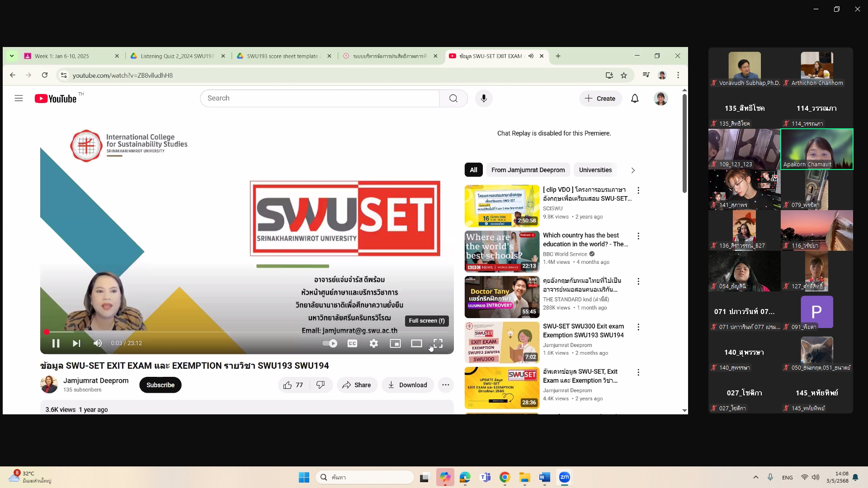
Task: Click the video progress bar
Action: coord(247,332)
